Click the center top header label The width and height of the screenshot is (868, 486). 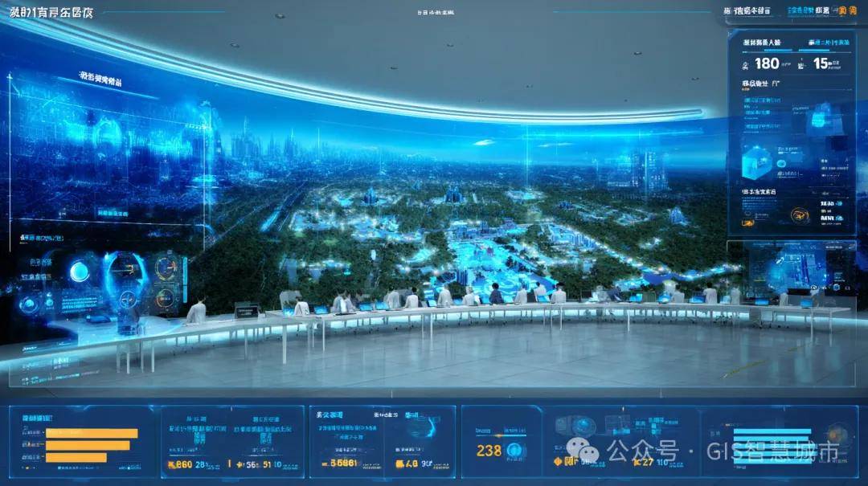point(436,13)
